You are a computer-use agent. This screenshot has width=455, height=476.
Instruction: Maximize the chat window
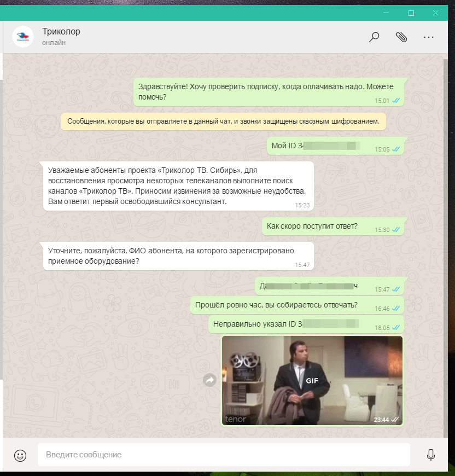[411, 13]
